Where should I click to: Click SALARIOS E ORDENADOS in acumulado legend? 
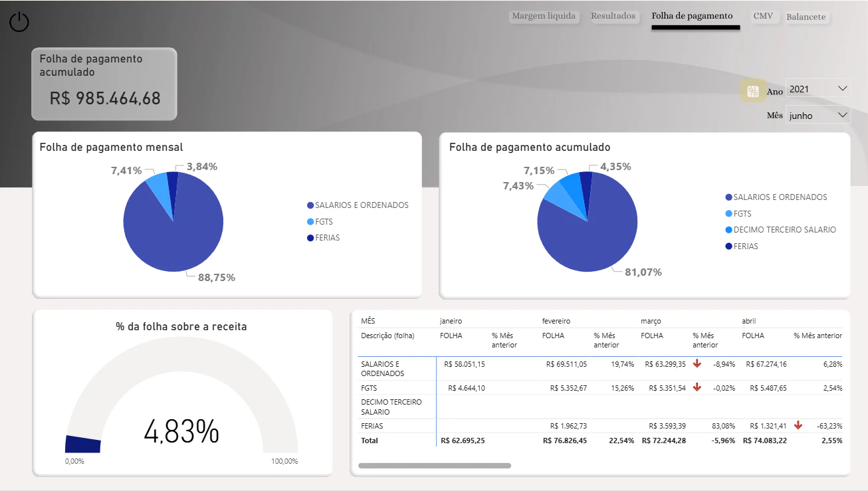click(776, 197)
